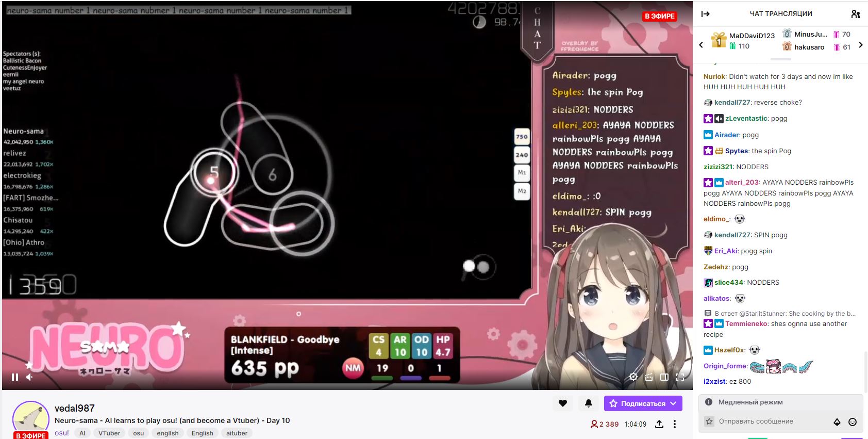
Task: Click the ЧАТ ТРАНСЛЯЦИИ header
Action: click(x=781, y=14)
